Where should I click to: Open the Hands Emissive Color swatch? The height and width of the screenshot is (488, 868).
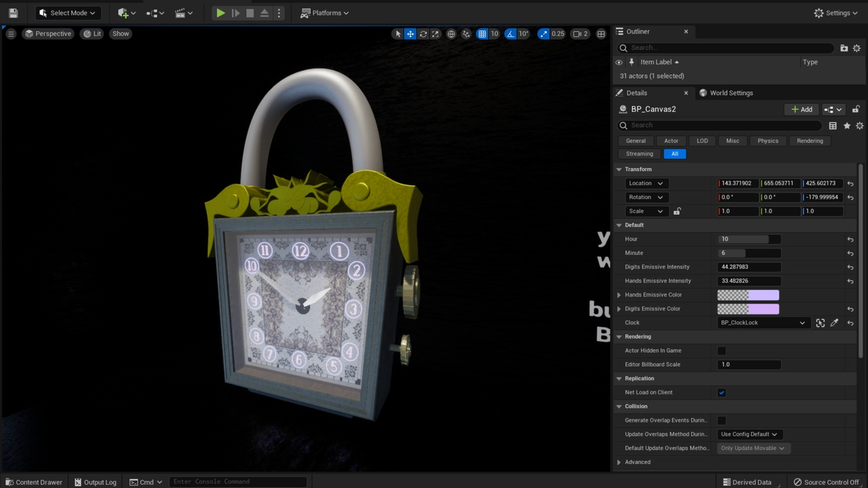click(x=748, y=295)
